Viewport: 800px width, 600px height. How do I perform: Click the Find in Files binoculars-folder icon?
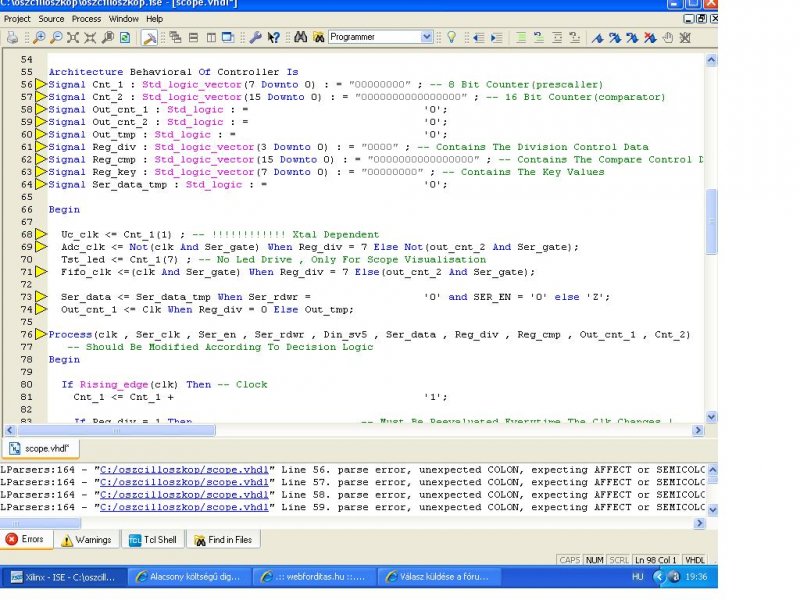319,37
